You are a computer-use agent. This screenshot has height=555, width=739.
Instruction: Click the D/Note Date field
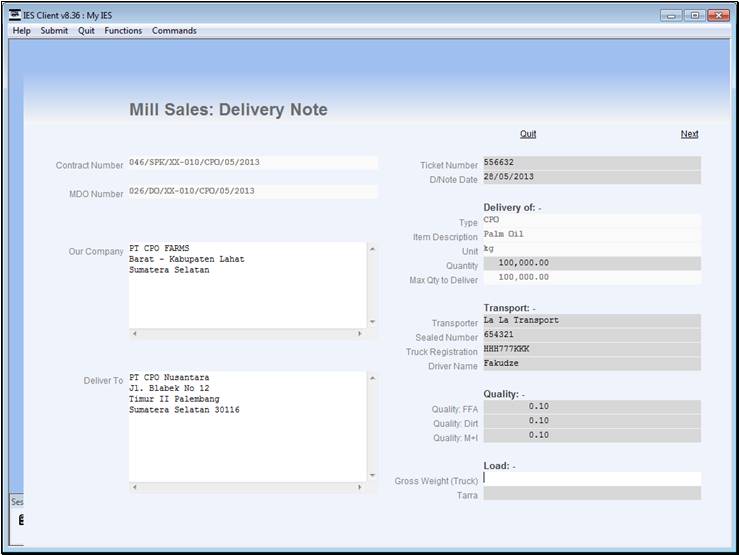592,177
